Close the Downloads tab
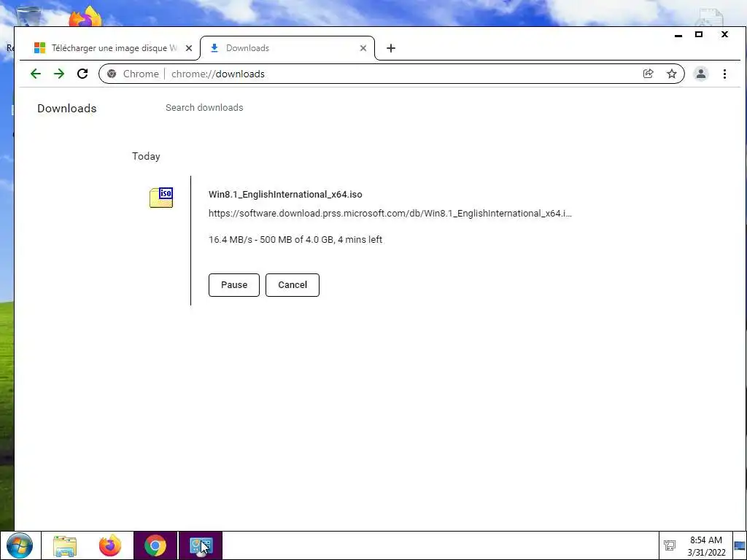Image resolution: width=747 pixels, height=560 pixels. (x=363, y=48)
